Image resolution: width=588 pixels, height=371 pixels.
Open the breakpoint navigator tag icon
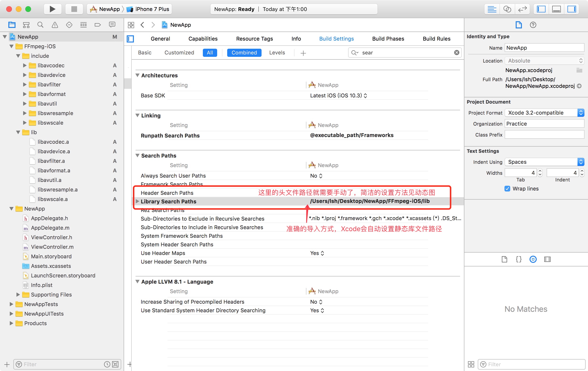pyautogui.click(x=98, y=25)
